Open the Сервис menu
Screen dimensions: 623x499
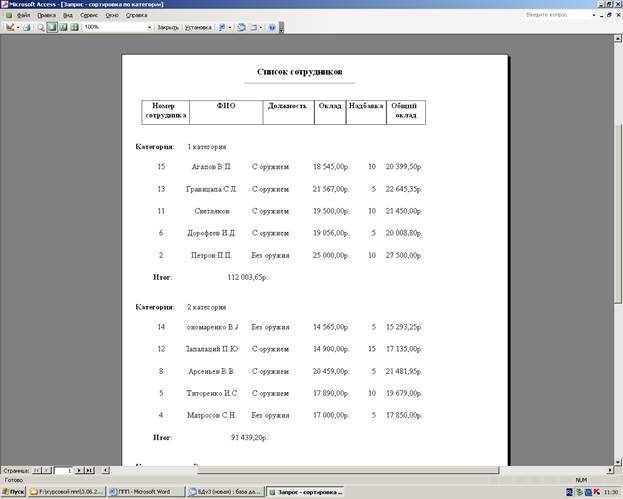(87, 16)
